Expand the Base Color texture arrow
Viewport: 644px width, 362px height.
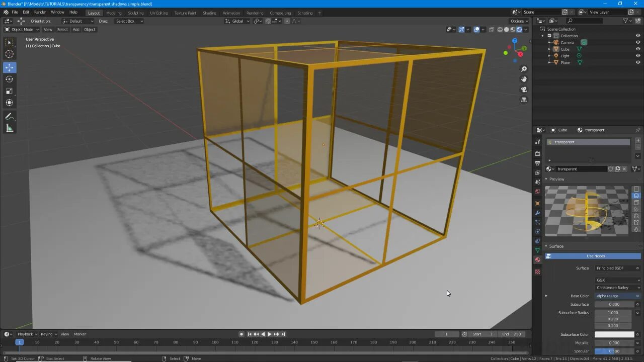point(546,296)
